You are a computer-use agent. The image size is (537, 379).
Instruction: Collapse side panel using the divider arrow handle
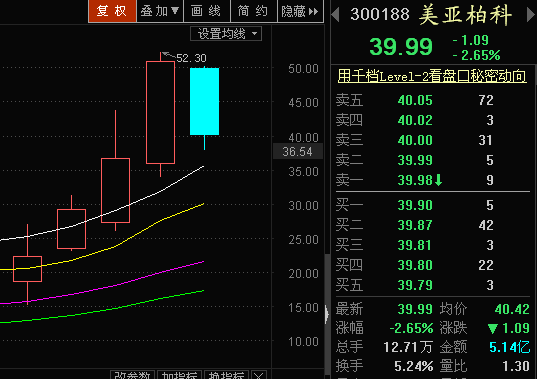(x=327, y=314)
